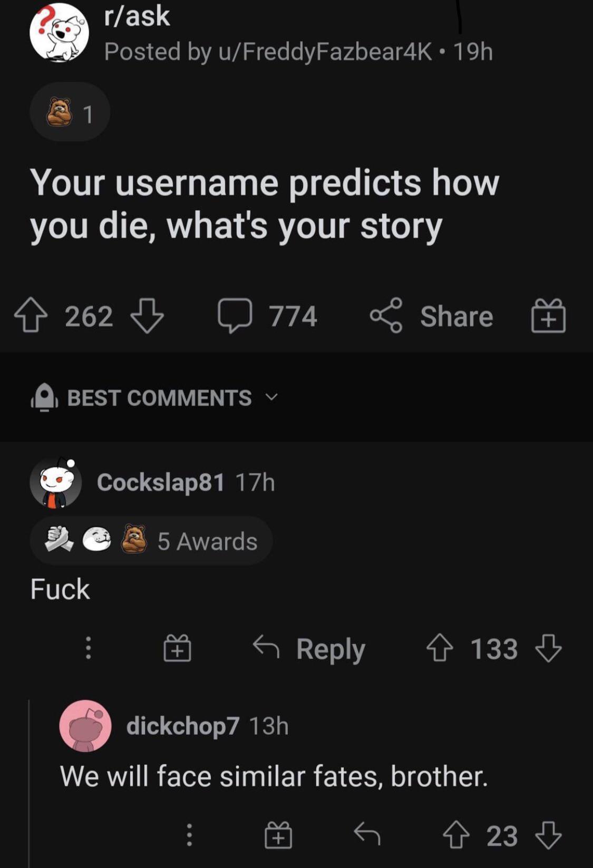Screen dimensions: 593x868
Task: Give an award to Cockslap81's comment
Action: pyautogui.click(x=177, y=648)
